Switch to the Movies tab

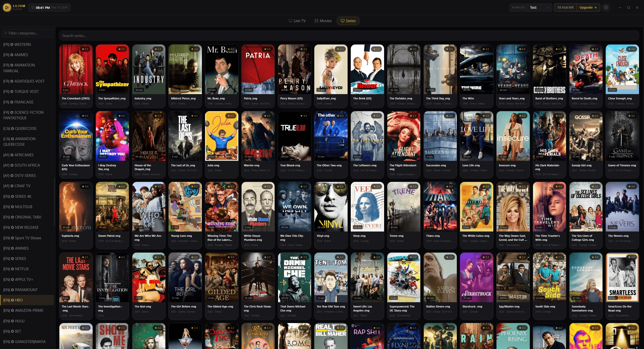pyautogui.click(x=323, y=21)
